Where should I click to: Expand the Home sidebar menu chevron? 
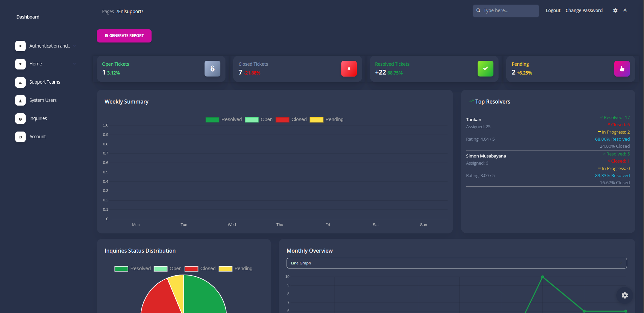pyautogui.click(x=74, y=64)
